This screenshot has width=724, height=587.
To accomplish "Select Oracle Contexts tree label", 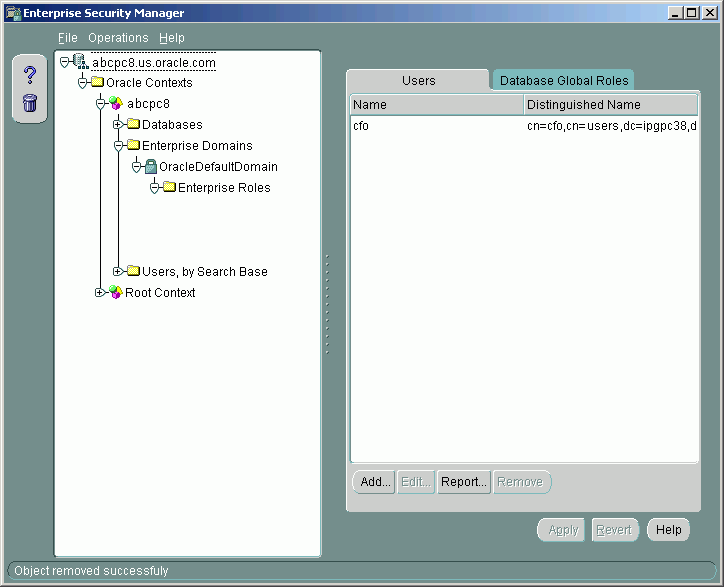I will tap(149, 83).
